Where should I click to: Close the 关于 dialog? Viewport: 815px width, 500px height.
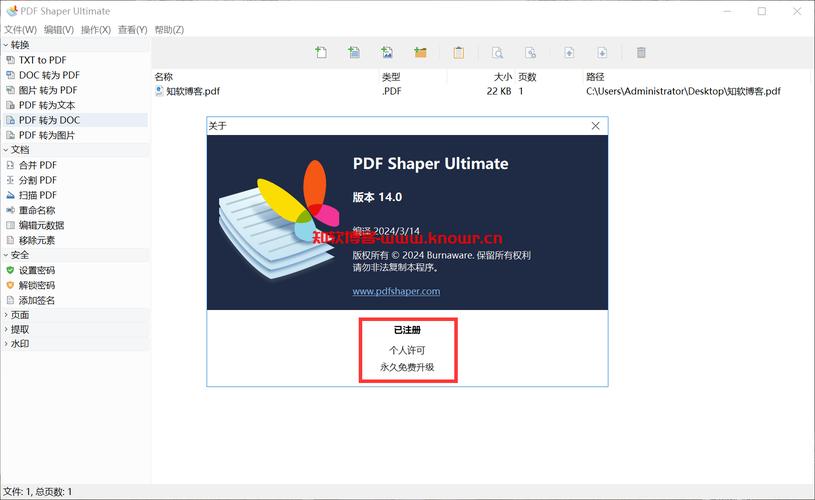(x=596, y=126)
